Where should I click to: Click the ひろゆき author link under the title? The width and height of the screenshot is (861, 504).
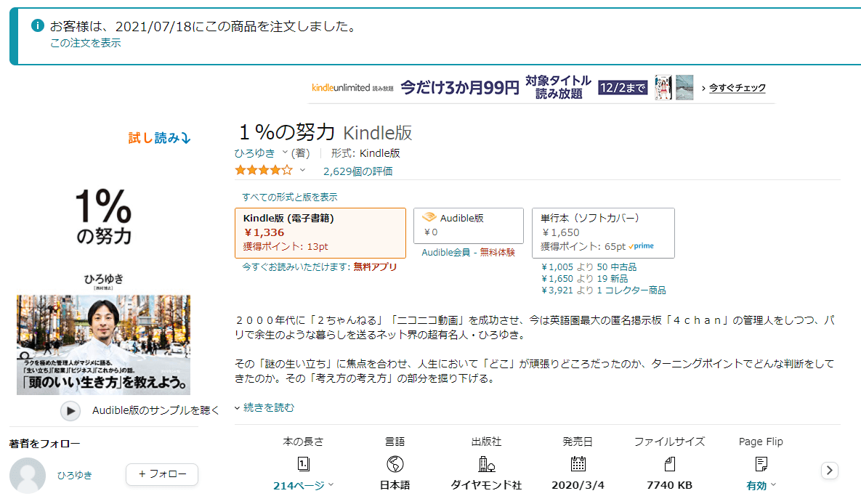tap(255, 153)
